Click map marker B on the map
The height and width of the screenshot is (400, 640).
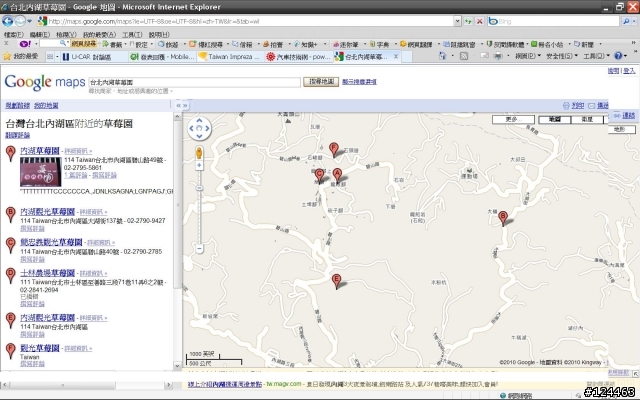pyautogui.click(x=503, y=218)
